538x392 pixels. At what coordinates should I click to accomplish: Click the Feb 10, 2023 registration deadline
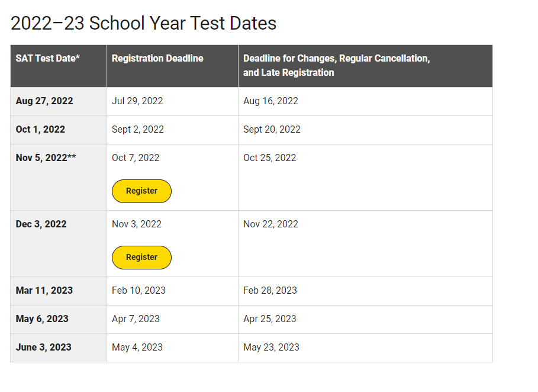click(x=138, y=290)
